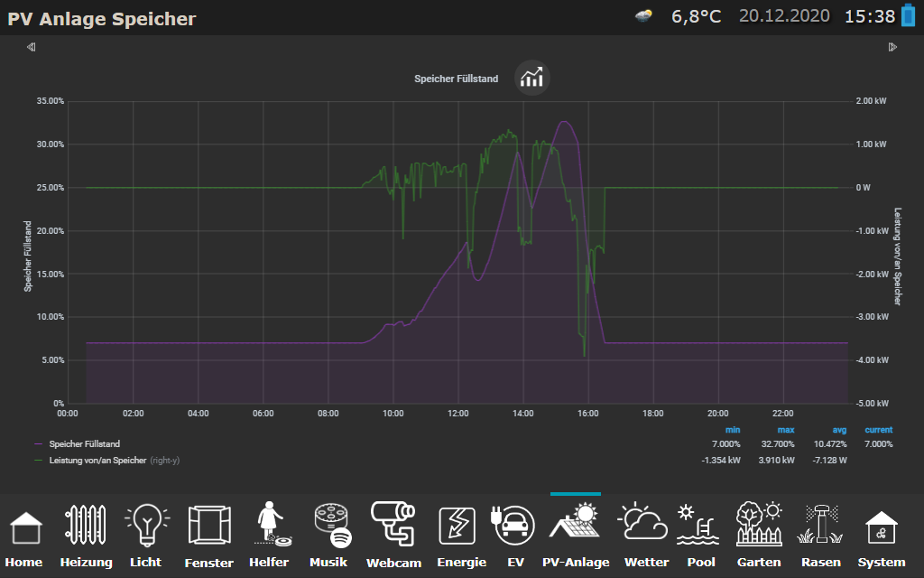
Task: Click the clock time 15:38
Action: tap(870, 16)
